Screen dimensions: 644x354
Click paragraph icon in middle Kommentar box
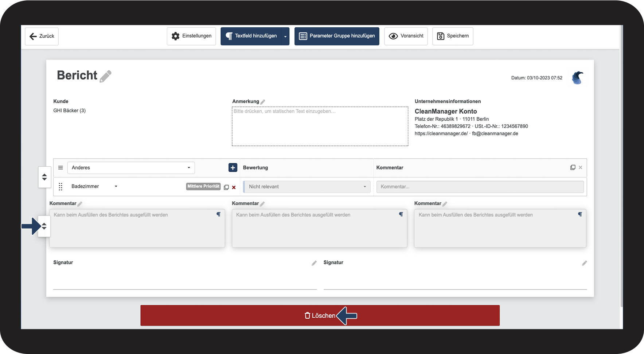click(x=401, y=214)
